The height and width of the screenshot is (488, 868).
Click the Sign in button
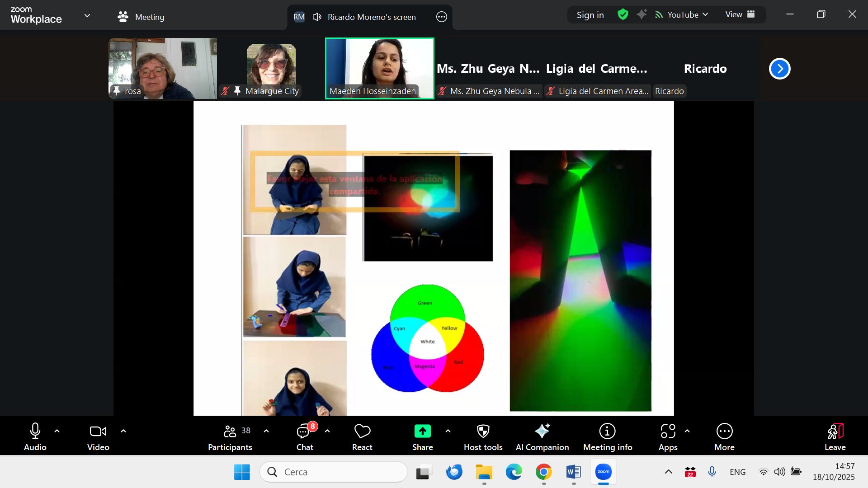coord(590,14)
